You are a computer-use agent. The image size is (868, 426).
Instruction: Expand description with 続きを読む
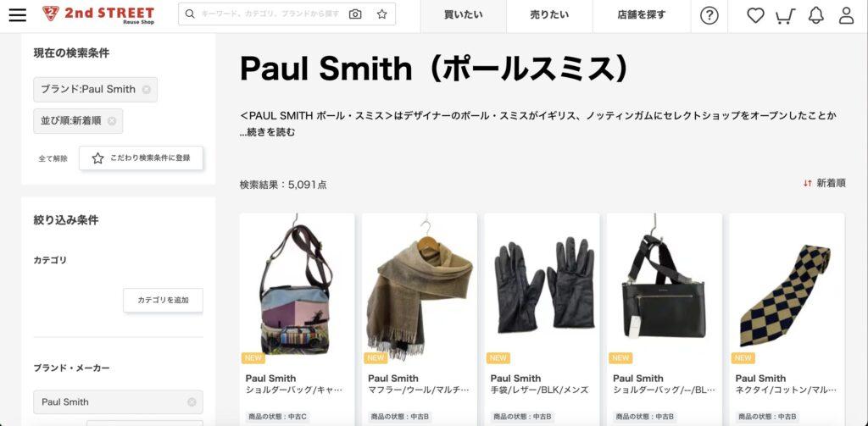pyautogui.click(x=267, y=132)
